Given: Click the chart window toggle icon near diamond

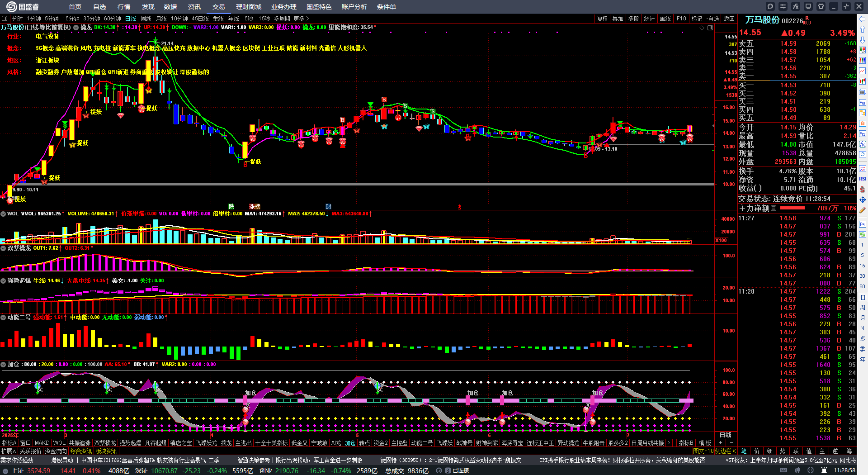Looking at the screenshot, I should tap(710, 28).
